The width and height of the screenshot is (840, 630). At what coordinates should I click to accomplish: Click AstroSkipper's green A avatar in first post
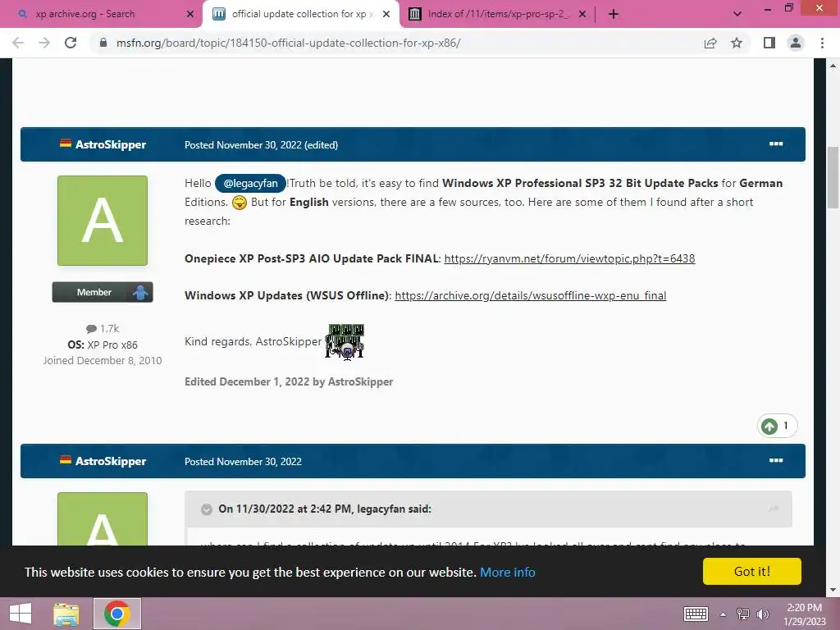click(x=103, y=220)
